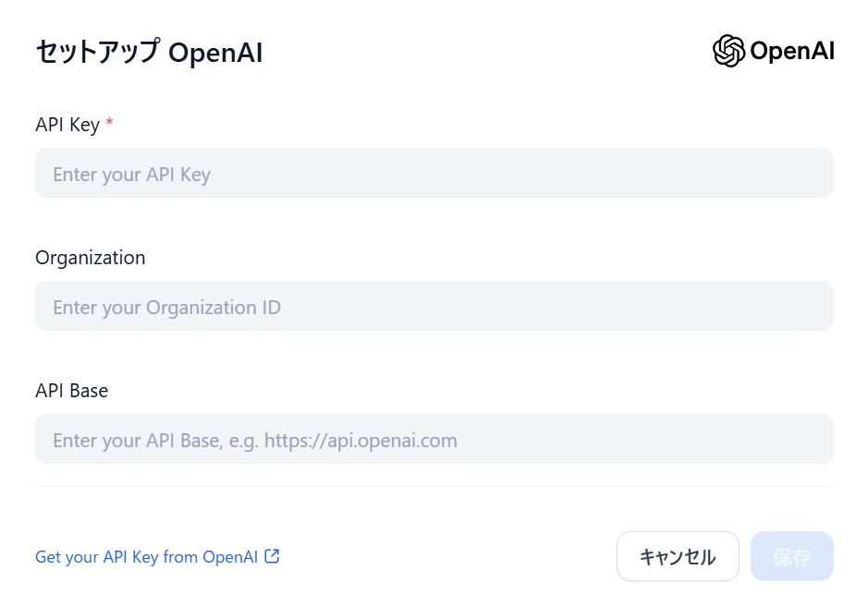Image resolution: width=868 pixels, height=594 pixels.
Task: Click the word セットアップ in the heading
Action: pyautogui.click(x=97, y=53)
